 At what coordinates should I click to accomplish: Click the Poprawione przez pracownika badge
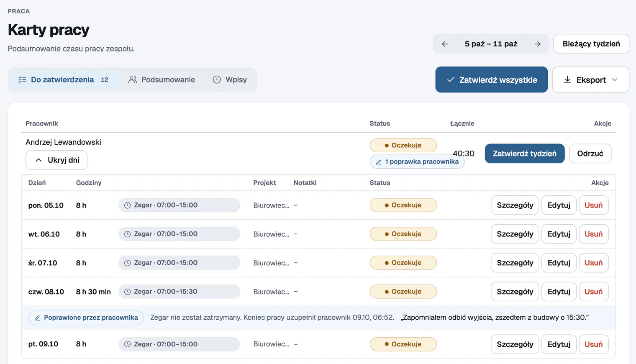coord(86,318)
